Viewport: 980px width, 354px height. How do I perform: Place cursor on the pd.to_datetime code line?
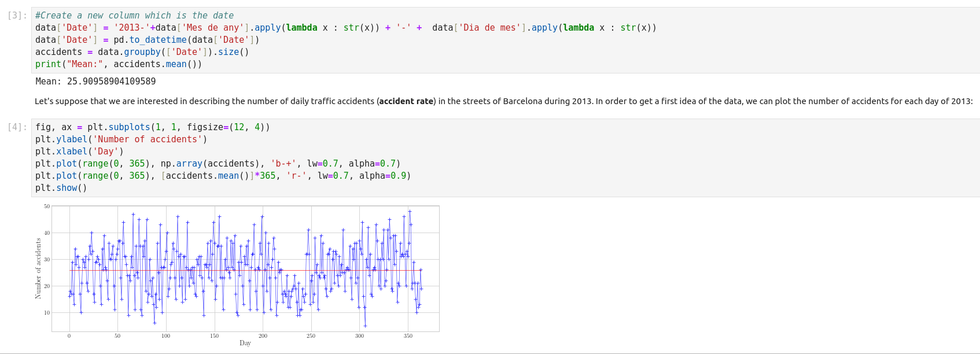(147, 40)
